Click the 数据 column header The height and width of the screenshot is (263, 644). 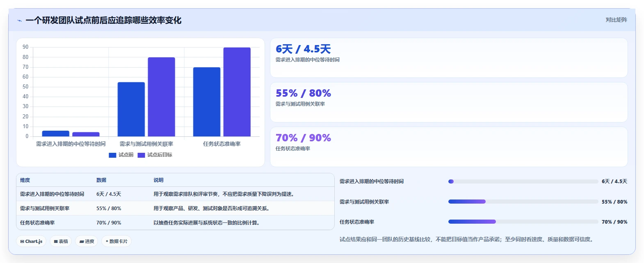point(101,180)
